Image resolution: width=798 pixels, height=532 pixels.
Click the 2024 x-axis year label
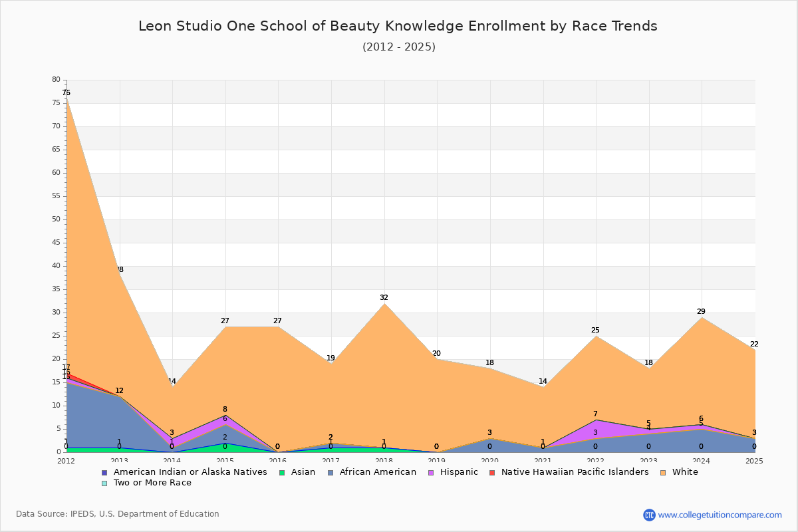point(701,460)
